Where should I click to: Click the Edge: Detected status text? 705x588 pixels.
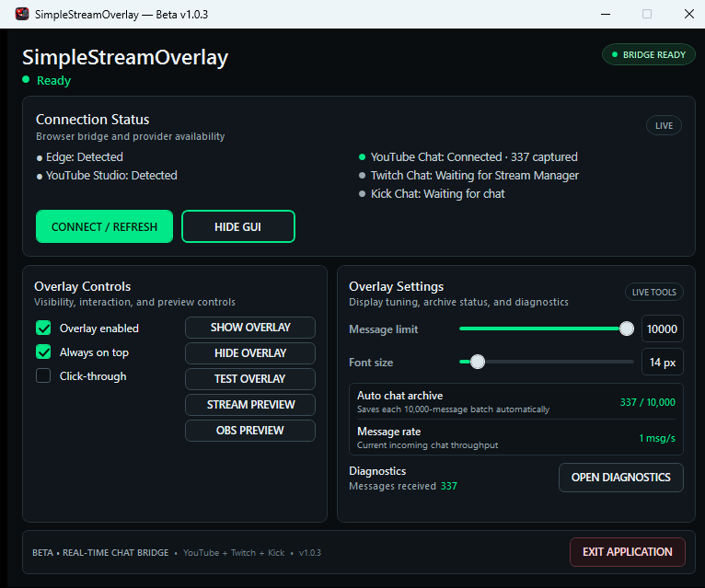point(85,156)
